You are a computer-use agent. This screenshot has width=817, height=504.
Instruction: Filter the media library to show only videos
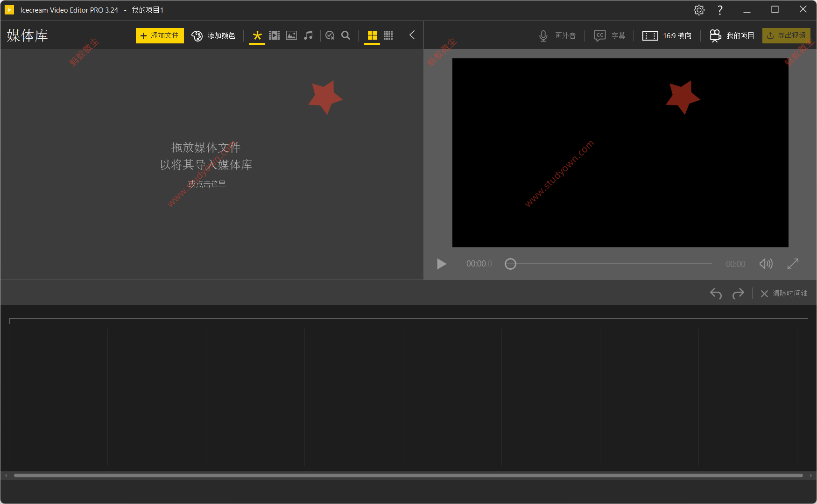(274, 35)
